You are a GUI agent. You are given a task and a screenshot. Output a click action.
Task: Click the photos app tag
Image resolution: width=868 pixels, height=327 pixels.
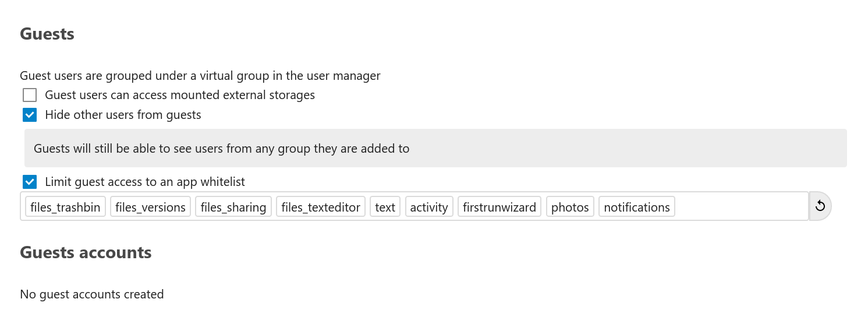[x=570, y=207]
